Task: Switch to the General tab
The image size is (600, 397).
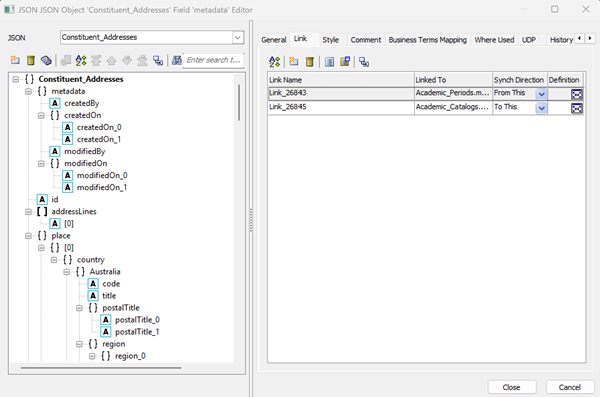Action: coord(274,40)
